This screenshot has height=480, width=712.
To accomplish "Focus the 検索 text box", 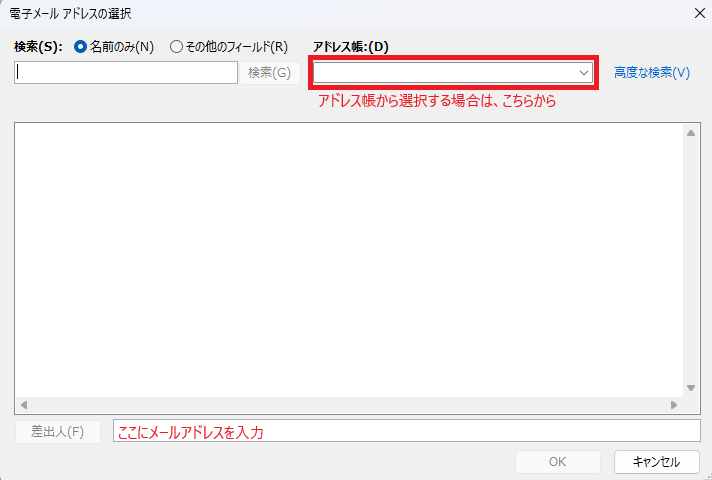I will 125,72.
